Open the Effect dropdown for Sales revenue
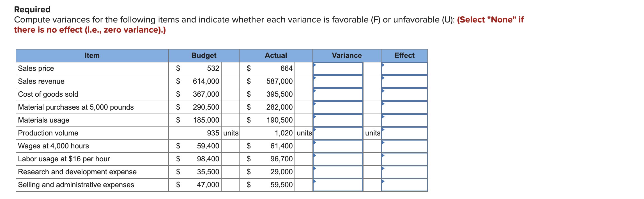Screen dimensions: 644x199 (x=404, y=81)
